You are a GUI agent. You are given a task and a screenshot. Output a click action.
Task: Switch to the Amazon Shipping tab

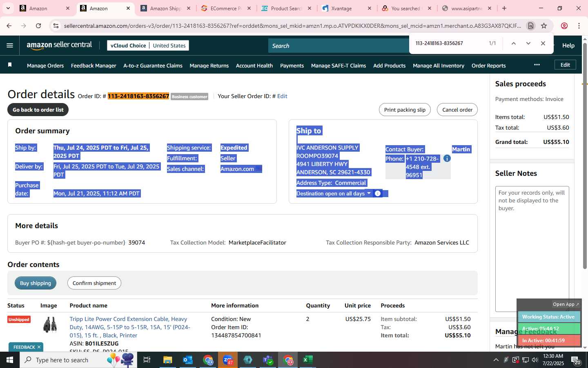click(x=165, y=8)
